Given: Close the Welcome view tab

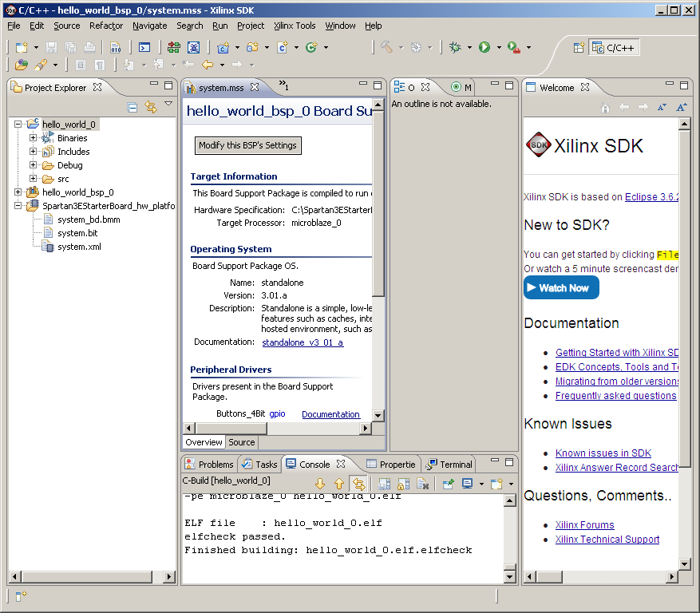Looking at the screenshot, I should (x=585, y=87).
